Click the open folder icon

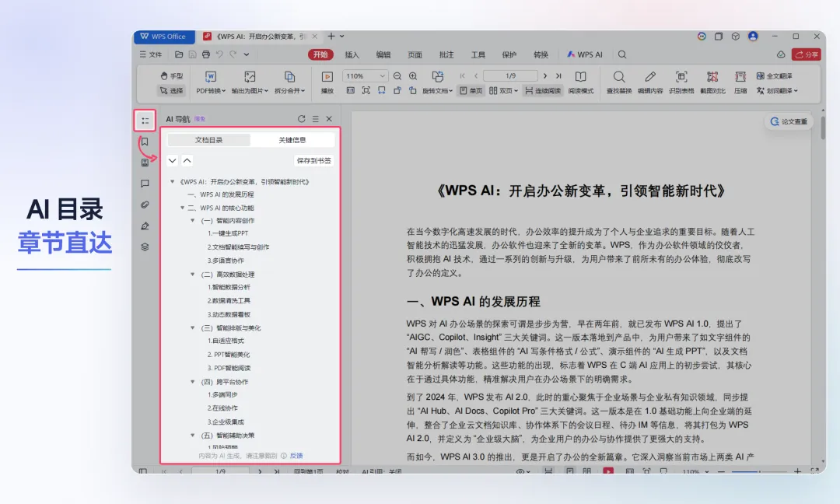[x=179, y=54]
